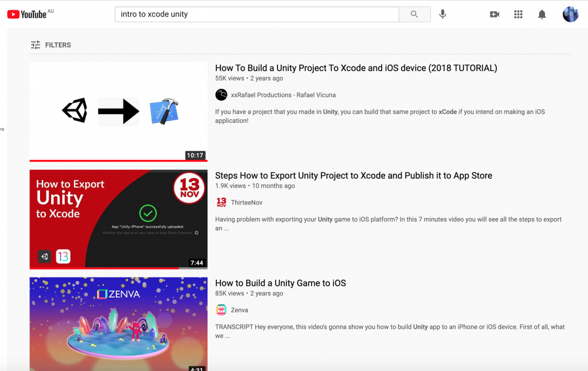The image size is (588, 371).
Task: Click the ThirteeNov channel avatar
Action: tap(221, 203)
